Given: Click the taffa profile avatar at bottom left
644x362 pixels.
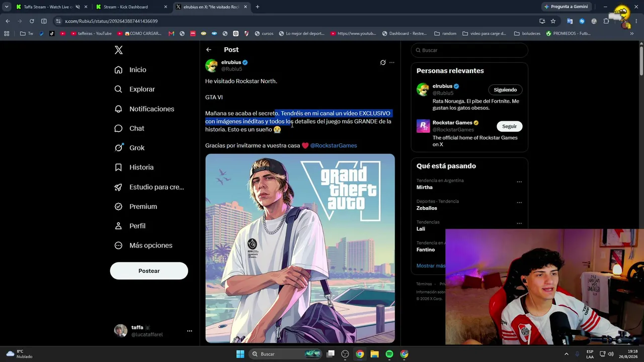Looking at the screenshot, I should (121, 330).
